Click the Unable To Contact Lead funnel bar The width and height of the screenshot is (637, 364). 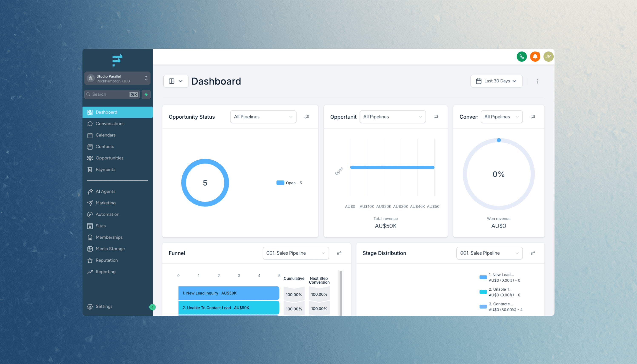coord(229,308)
